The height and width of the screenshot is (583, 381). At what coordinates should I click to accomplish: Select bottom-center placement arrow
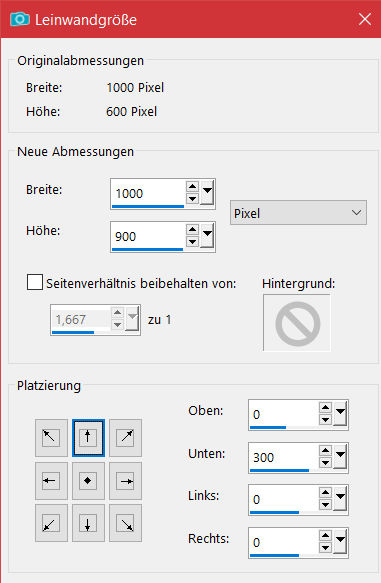click(88, 523)
